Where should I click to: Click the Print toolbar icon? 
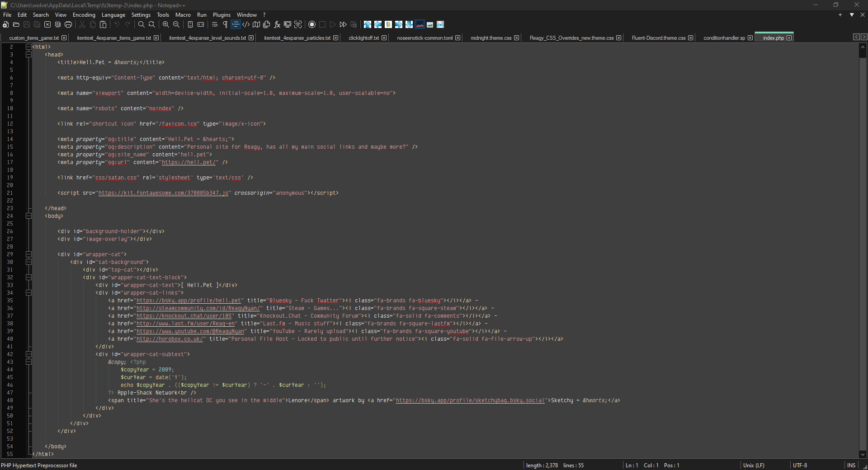68,24
